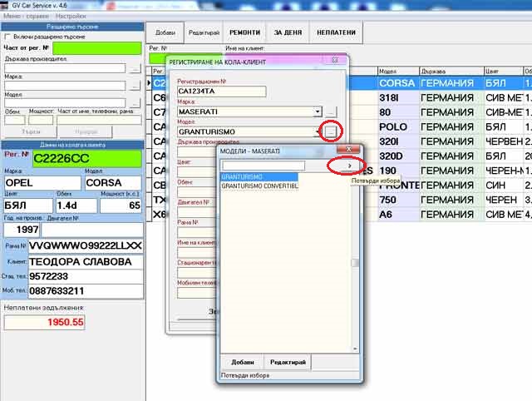Image resolution: width=532 pixels, height=401 pixels.
Task: Click the mobile phone 0887633211 field
Action: [86, 291]
